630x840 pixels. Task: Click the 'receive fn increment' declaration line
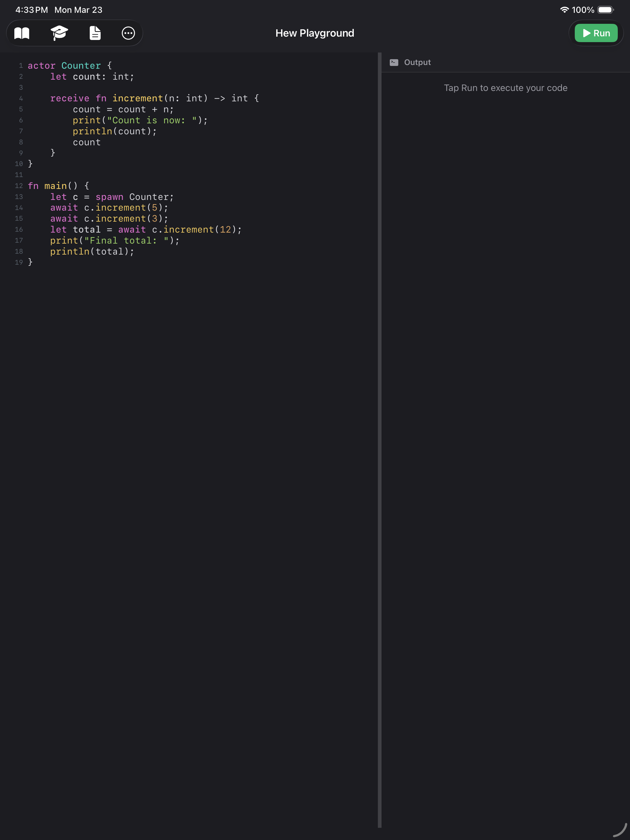[x=154, y=99]
